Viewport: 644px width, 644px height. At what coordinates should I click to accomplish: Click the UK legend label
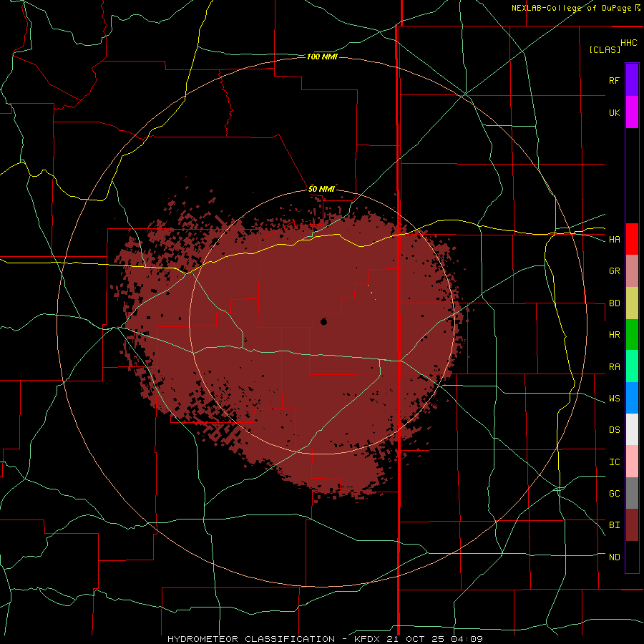(614, 112)
